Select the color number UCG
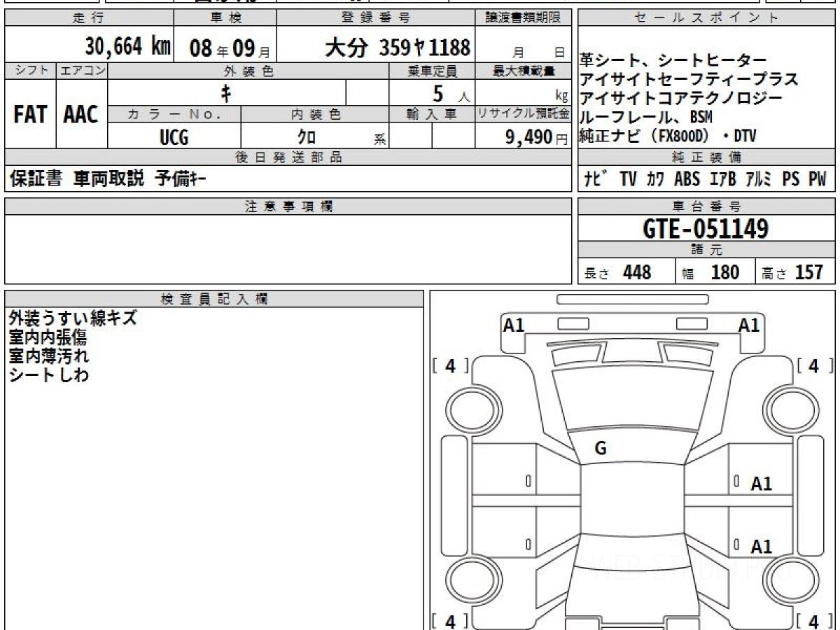 pyautogui.click(x=174, y=137)
